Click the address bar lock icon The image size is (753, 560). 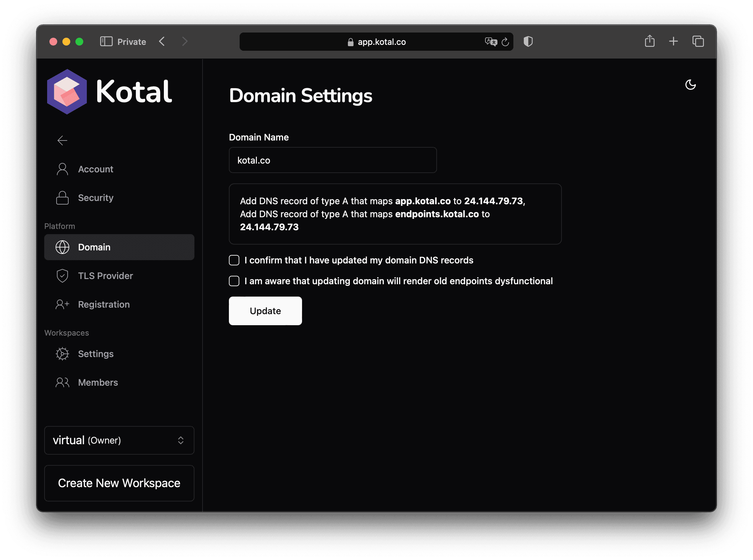[x=351, y=42]
